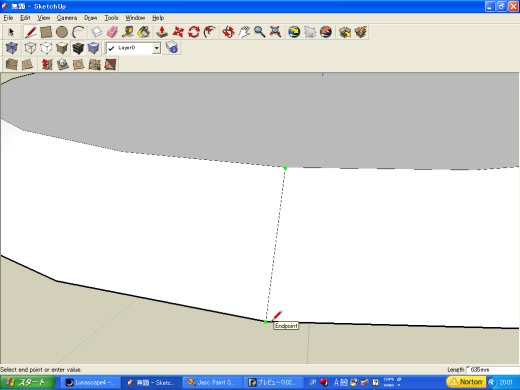The image size is (520, 390).
Task: Toggle Shaded with textures style
Action: tap(78, 48)
